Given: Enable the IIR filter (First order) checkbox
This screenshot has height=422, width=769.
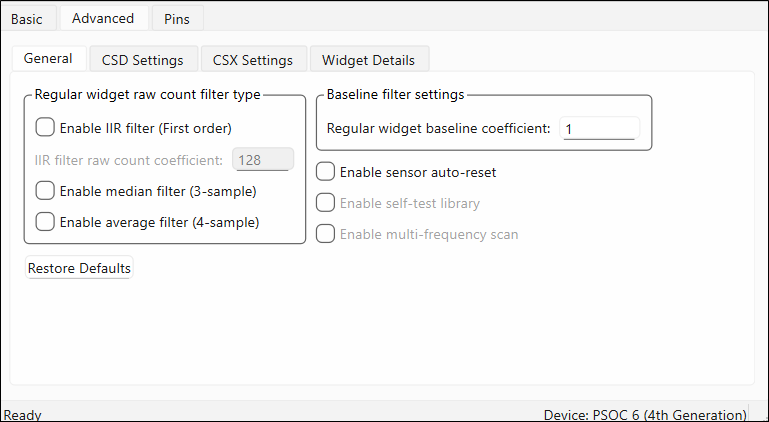Looking at the screenshot, I should (x=45, y=128).
